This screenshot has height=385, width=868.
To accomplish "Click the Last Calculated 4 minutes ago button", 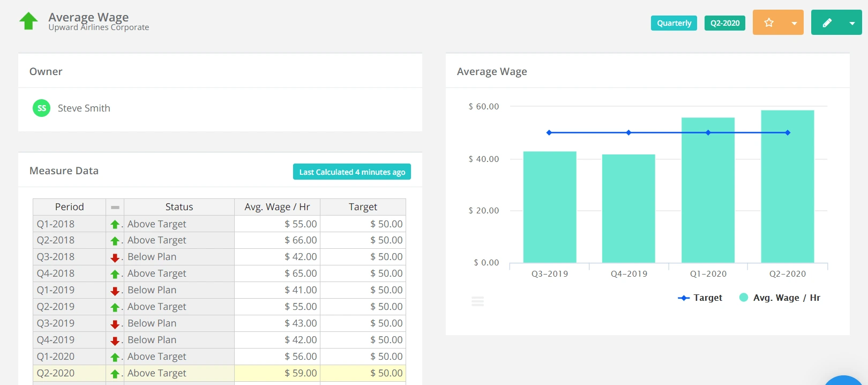I will tap(351, 172).
